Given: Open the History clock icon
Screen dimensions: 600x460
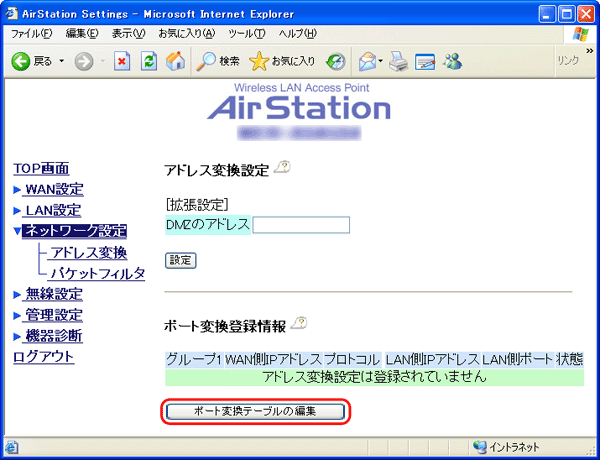Looking at the screenshot, I should pos(336,62).
